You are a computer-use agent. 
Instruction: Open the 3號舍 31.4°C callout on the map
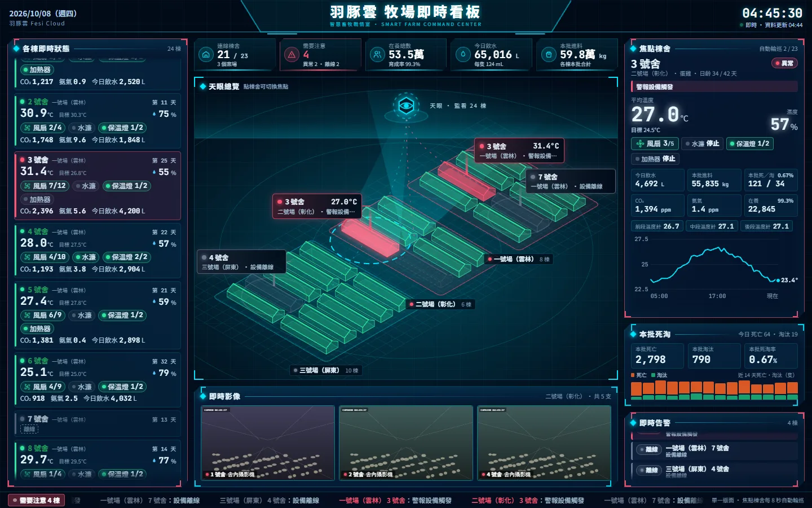point(519,151)
